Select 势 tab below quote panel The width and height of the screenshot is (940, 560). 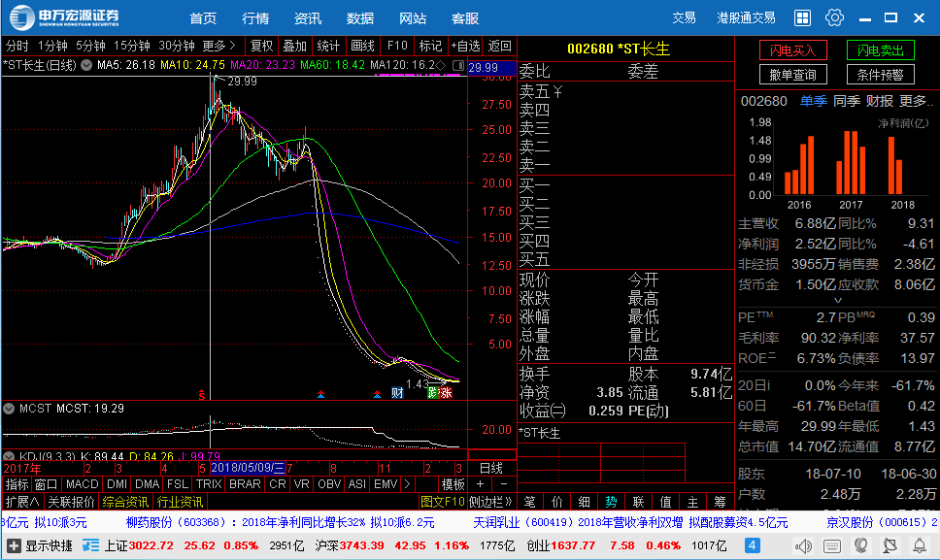611,502
